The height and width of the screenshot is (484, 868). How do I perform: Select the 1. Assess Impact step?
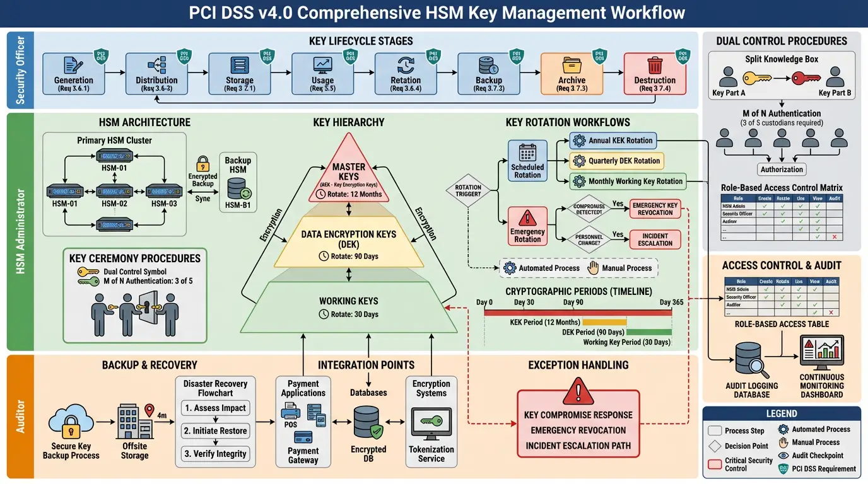(215, 408)
